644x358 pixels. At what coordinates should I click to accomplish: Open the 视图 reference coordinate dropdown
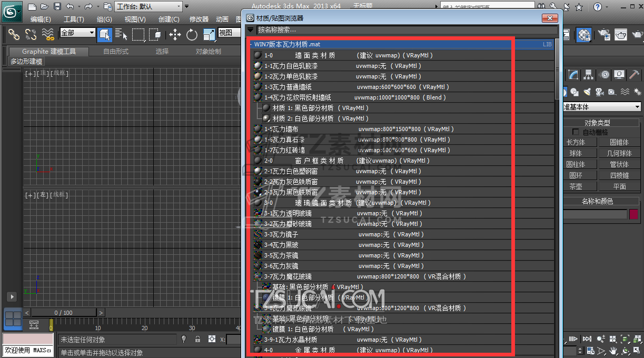229,33
